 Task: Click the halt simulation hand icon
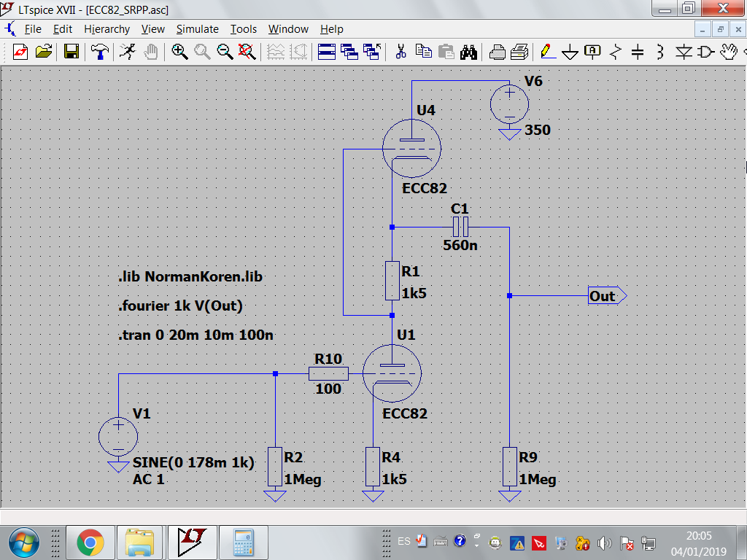[150, 52]
